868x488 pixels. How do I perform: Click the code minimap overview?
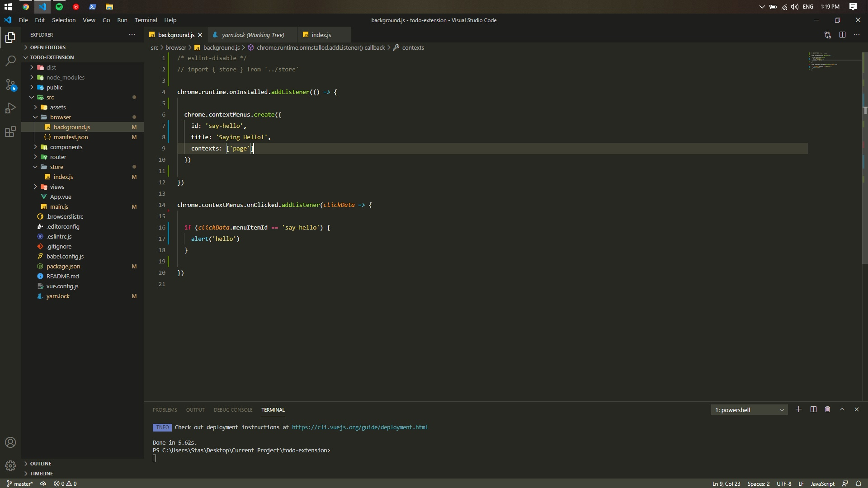pos(835,61)
